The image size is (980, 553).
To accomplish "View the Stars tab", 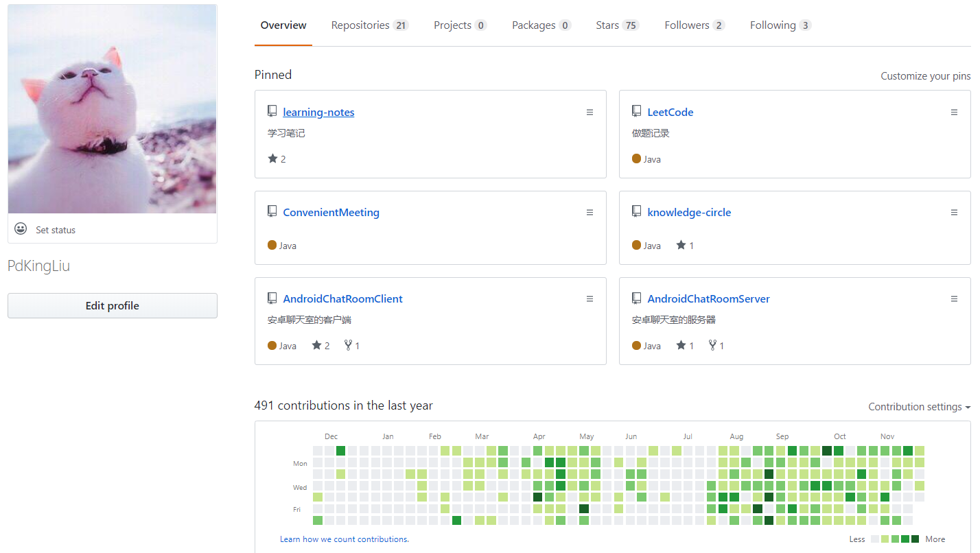I will click(x=618, y=25).
